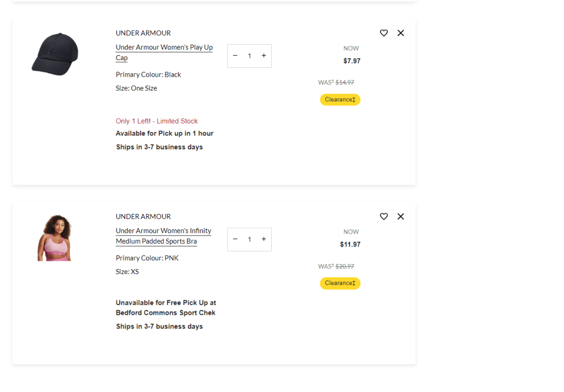Click the Clearance badge on the cap
The image size is (564, 392).
point(340,100)
